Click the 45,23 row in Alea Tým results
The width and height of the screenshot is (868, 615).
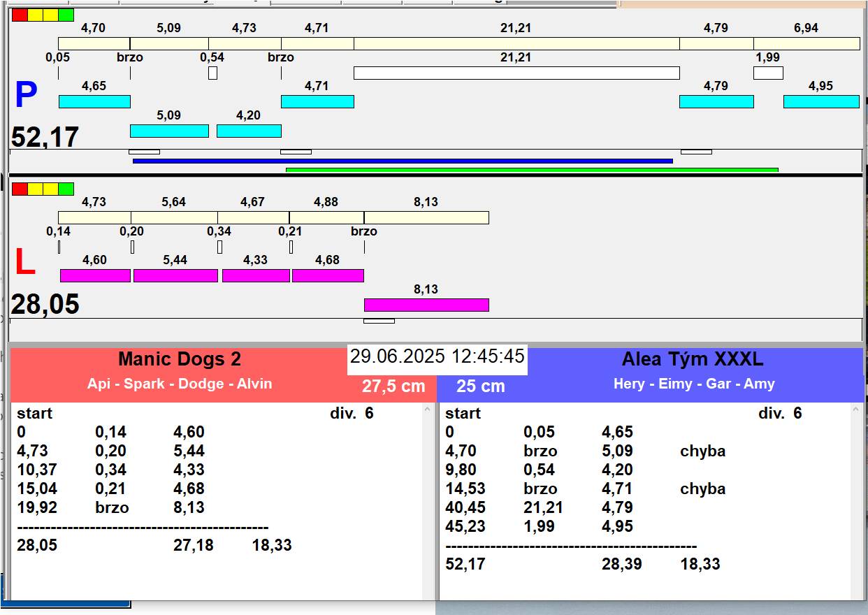[539, 526]
